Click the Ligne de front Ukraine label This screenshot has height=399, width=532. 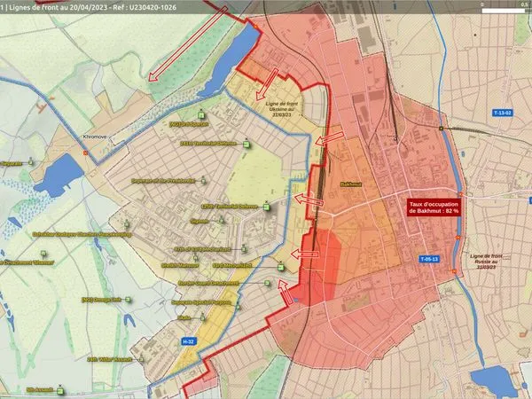(282, 109)
